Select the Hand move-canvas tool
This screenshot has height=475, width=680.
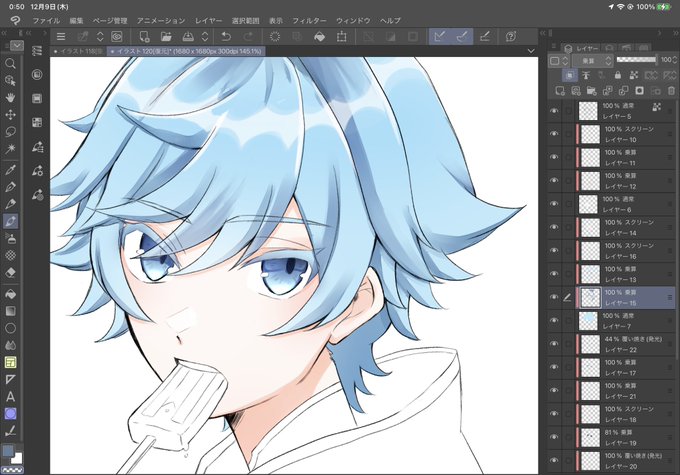(x=10, y=97)
